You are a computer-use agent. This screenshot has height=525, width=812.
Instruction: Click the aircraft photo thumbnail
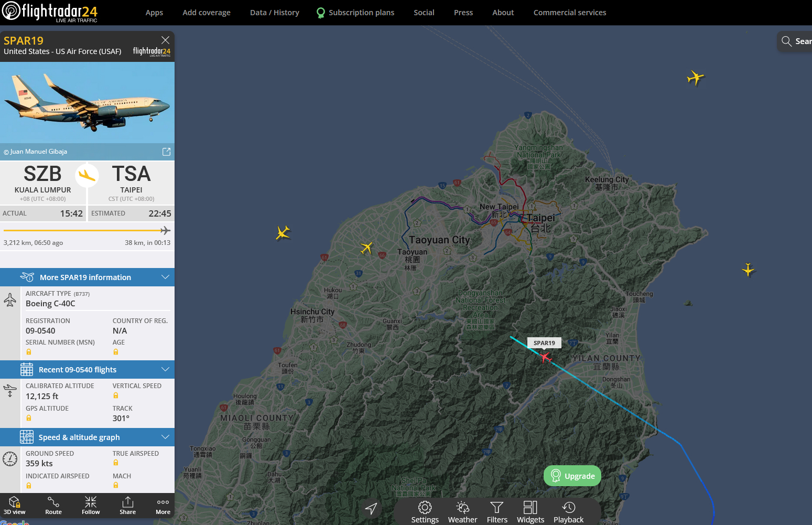click(87, 103)
